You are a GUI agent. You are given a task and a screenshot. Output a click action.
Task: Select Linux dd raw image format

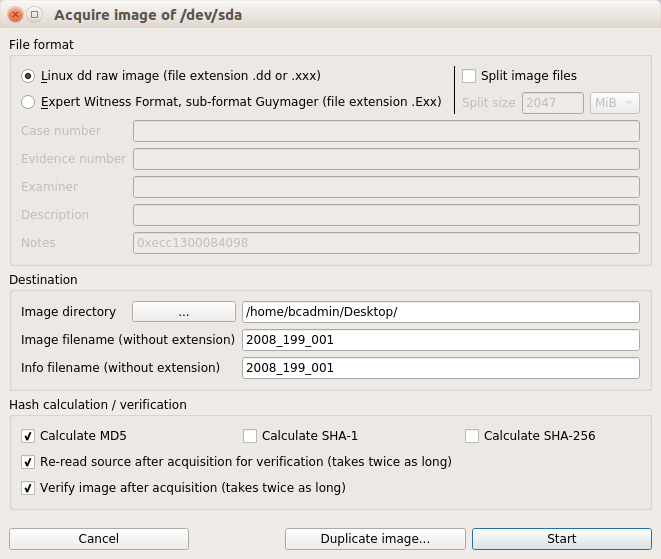(28, 76)
